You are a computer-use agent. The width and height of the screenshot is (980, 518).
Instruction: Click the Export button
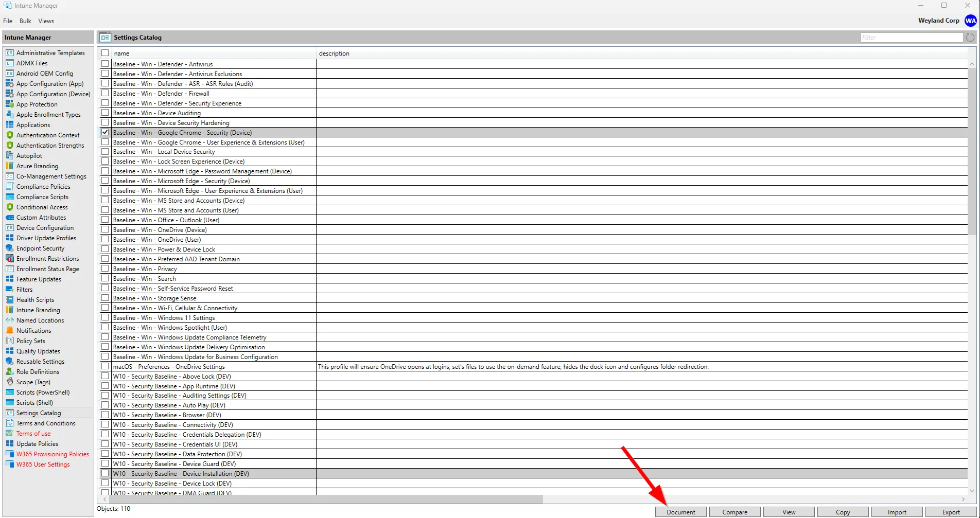click(x=951, y=512)
